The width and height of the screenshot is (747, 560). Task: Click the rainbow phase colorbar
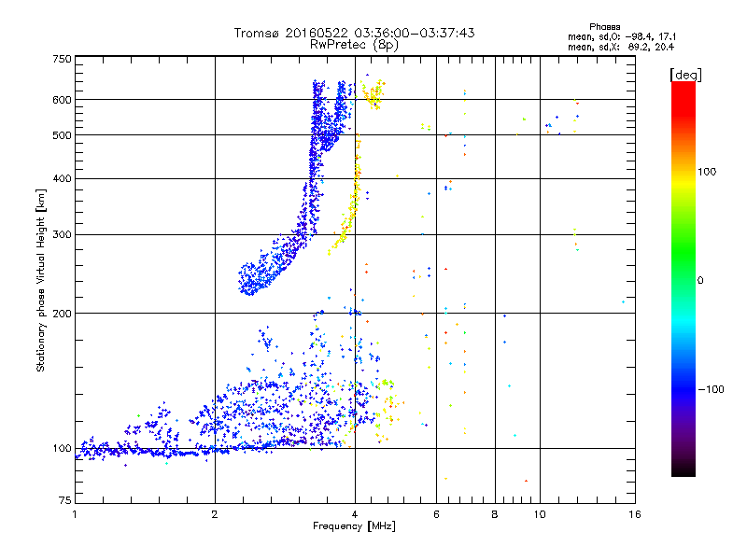(684, 279)
